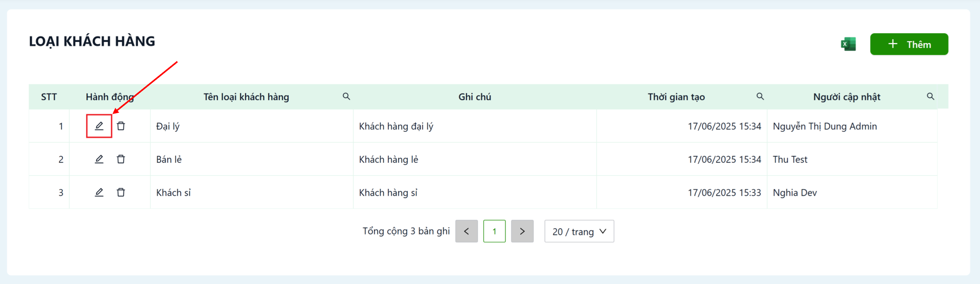Open the 20 / trang page size dropdown
Screen dimensions: 980x284
coord(579,231)
